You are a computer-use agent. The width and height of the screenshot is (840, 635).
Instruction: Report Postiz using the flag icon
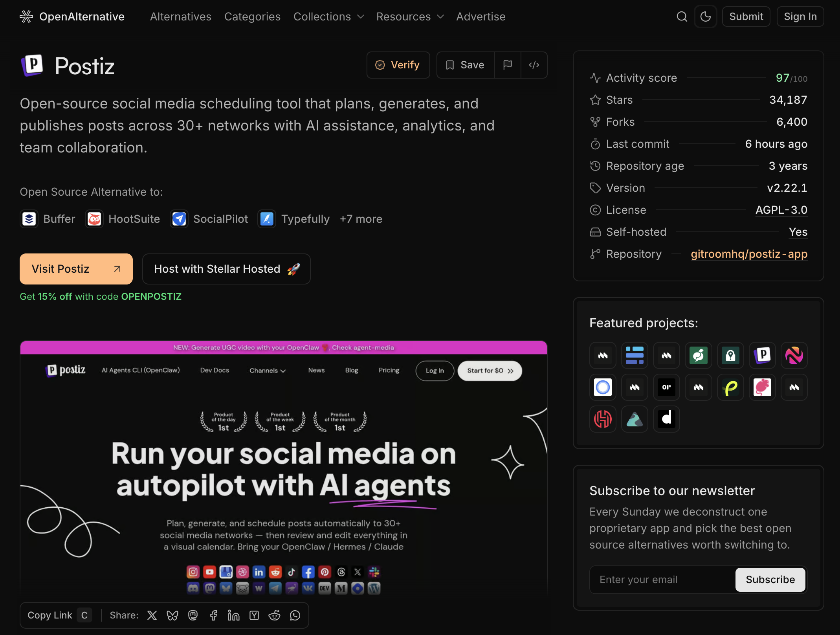click(x=508, y=65)
